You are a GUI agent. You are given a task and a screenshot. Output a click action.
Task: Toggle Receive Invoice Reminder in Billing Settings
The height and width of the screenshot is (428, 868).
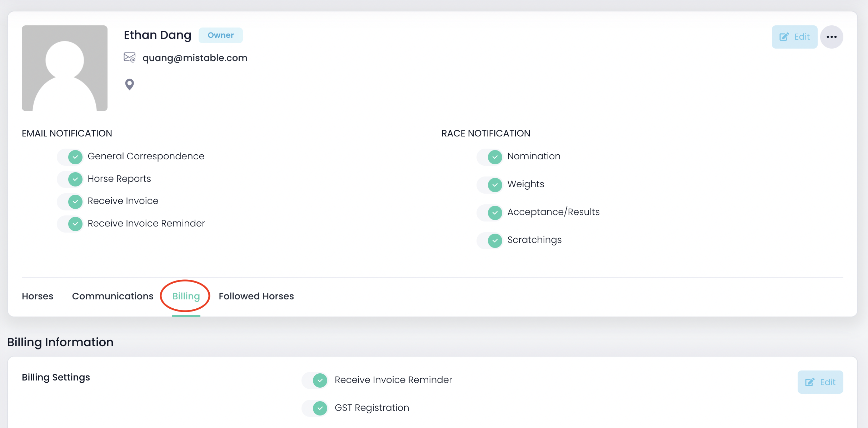pos(315,380)
